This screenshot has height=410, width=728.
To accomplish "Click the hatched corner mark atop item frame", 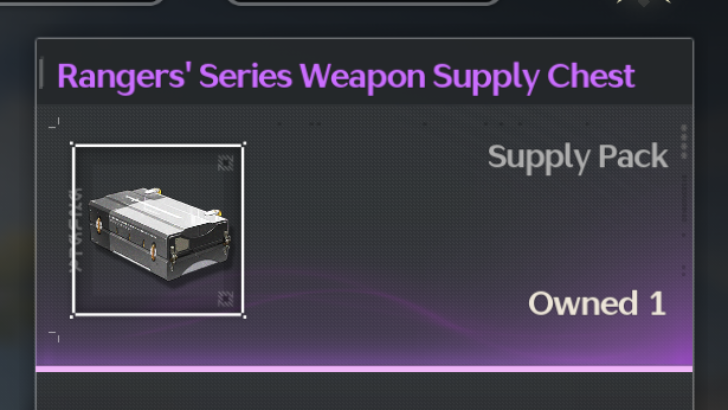I will (226, 163).
